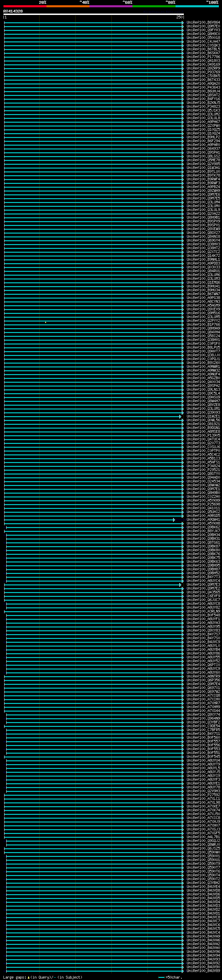Open the hit UniRef100_P43643
222x980 pixels.
(203, 88)
